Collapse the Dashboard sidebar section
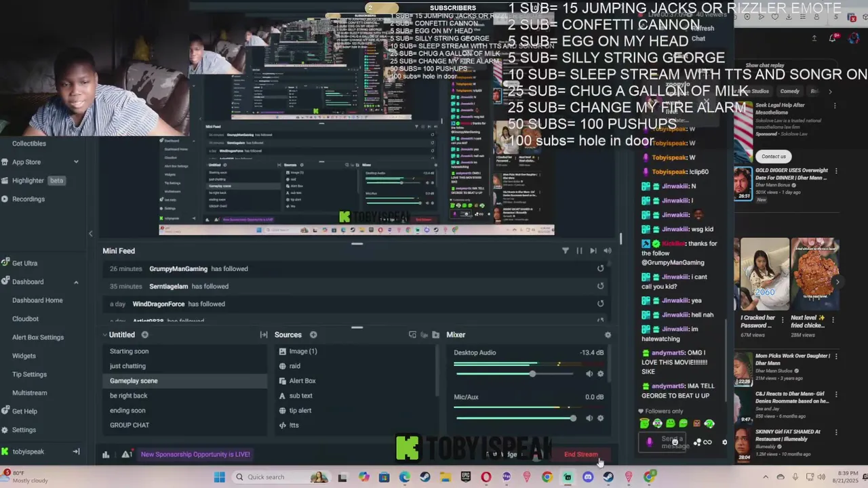The width and height of the screenshot is (868, 488). click(76, 282)
